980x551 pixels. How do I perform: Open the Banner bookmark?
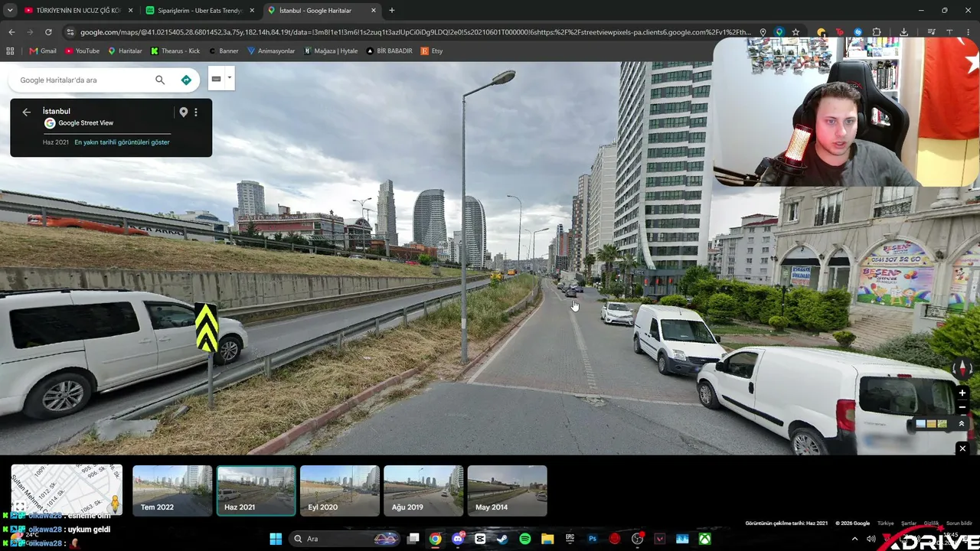224,51
